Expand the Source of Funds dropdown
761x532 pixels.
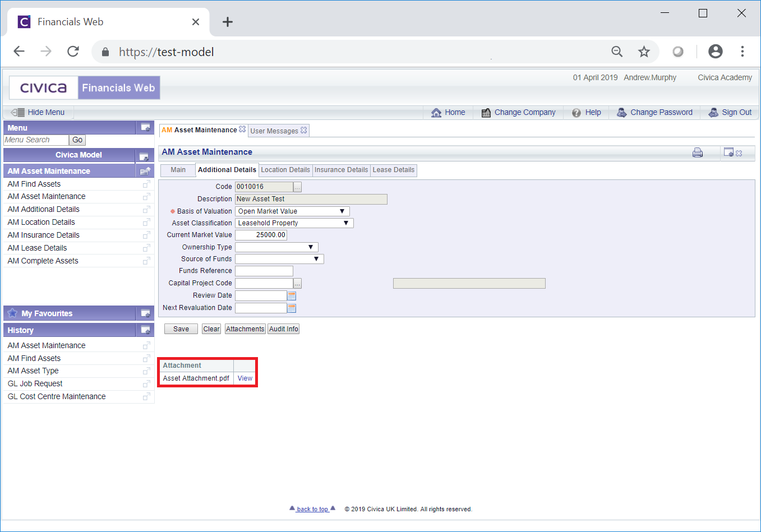click(316, 259)
